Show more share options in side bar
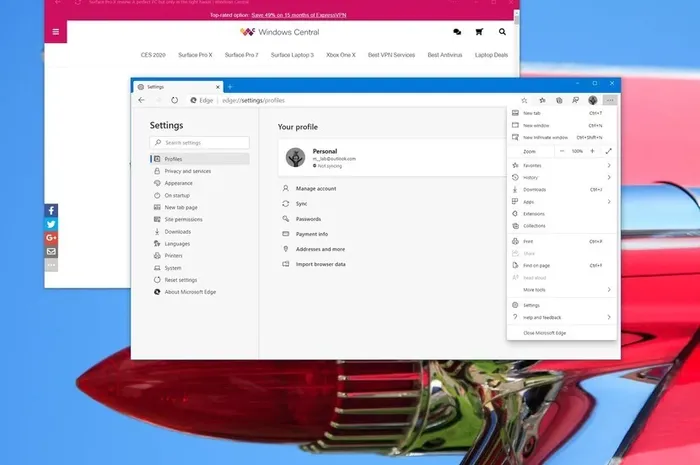This screenshot has height=465, width=700. [x=51, y=265]
